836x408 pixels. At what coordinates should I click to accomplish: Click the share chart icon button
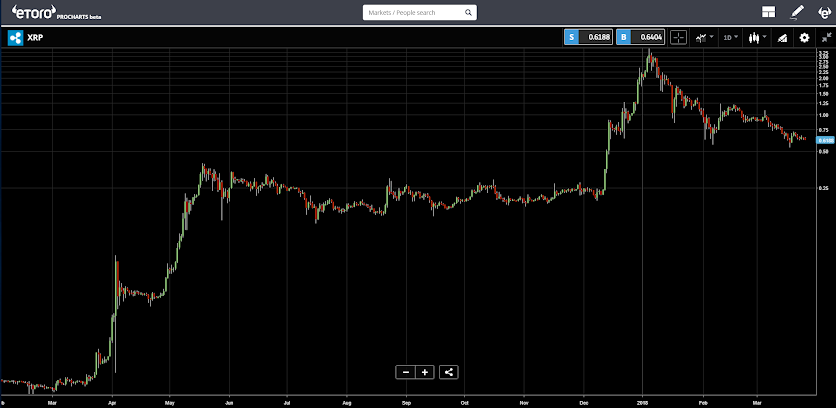[448, 372]
